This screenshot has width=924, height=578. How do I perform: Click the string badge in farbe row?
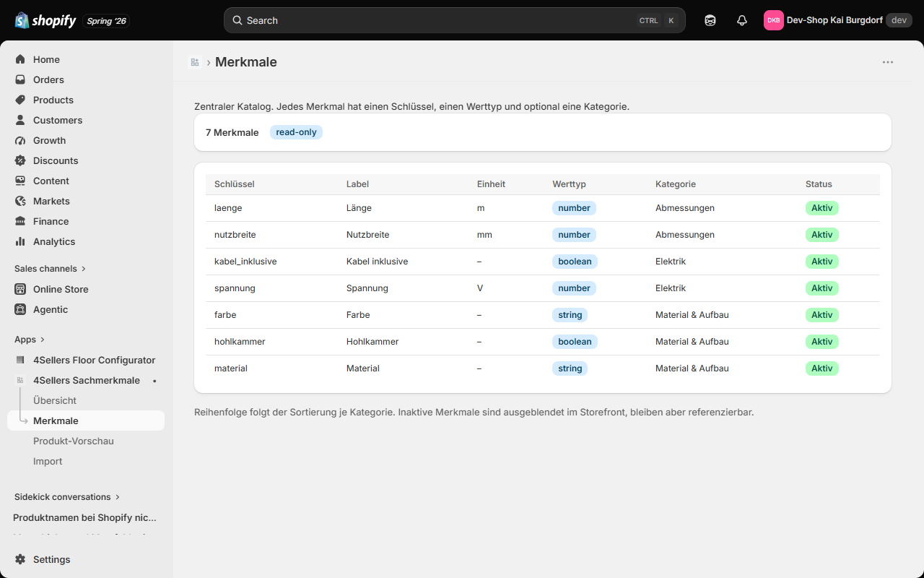pyautogui.click(x=570, y=315)
